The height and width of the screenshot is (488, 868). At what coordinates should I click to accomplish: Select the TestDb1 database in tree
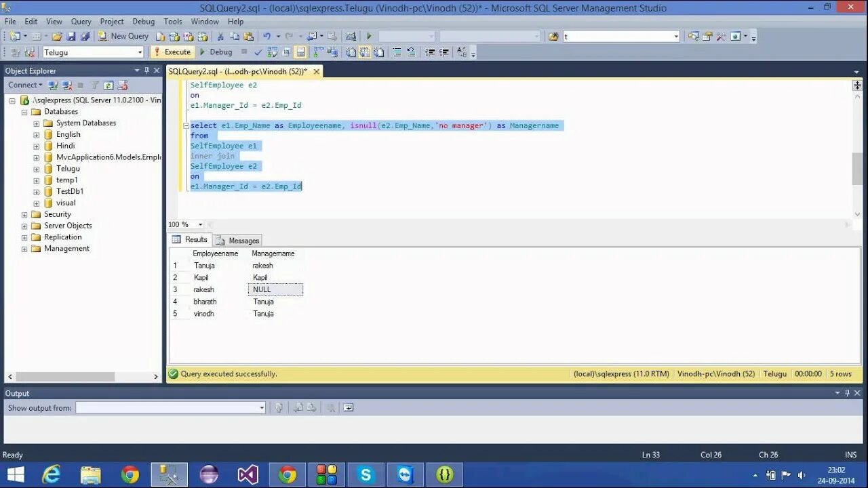point(70,191)
